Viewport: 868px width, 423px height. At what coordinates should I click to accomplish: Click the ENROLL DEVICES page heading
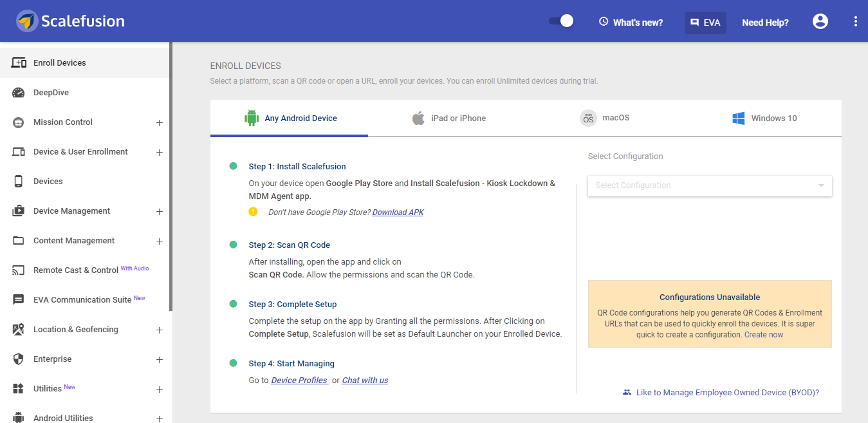pos(246,66)
